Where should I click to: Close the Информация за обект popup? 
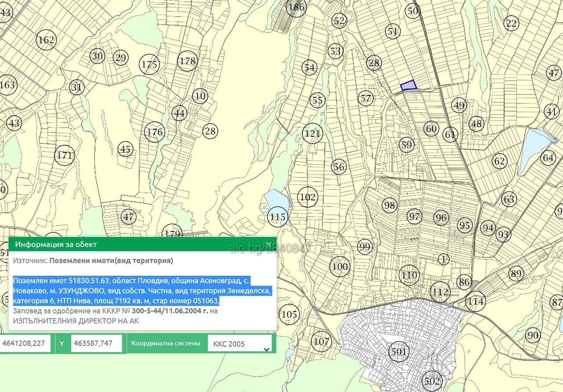(268, 244)
